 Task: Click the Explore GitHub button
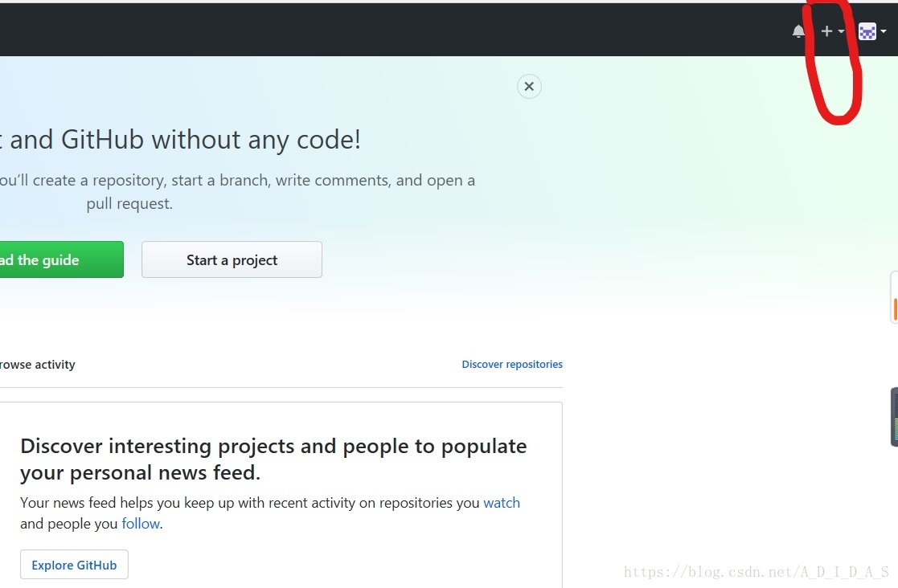(75, 565)
